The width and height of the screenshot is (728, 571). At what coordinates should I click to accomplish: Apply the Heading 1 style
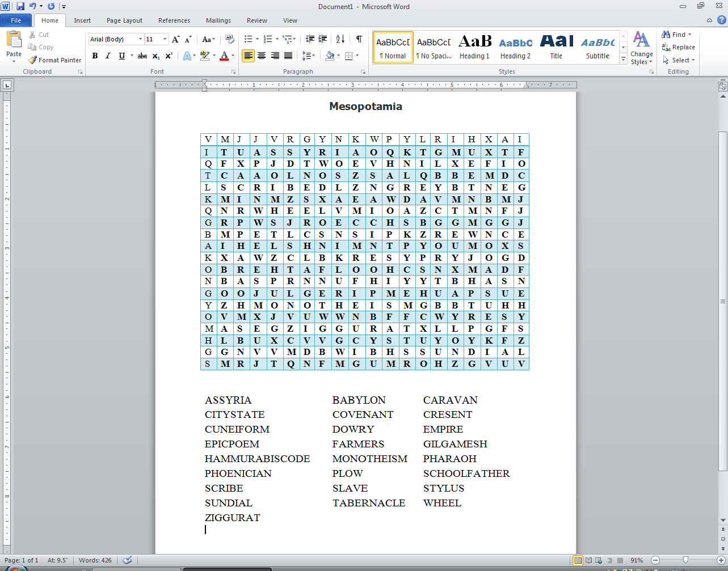tap(474, 47)
